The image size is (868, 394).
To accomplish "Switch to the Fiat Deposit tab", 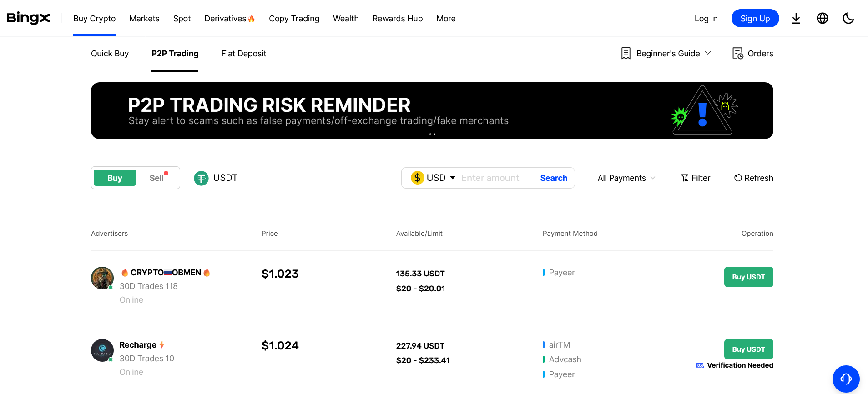I will coord(244,54).
